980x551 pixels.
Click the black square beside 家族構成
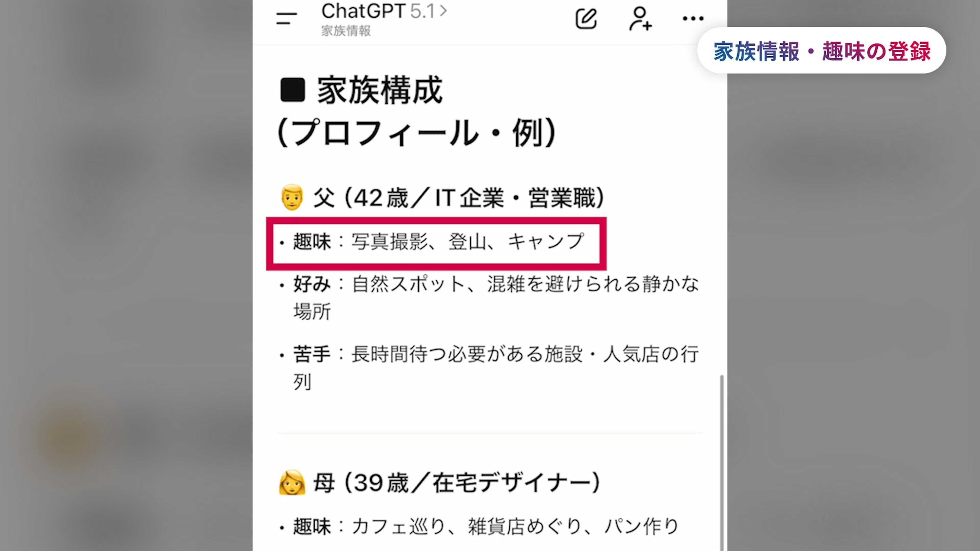point(292,90)
